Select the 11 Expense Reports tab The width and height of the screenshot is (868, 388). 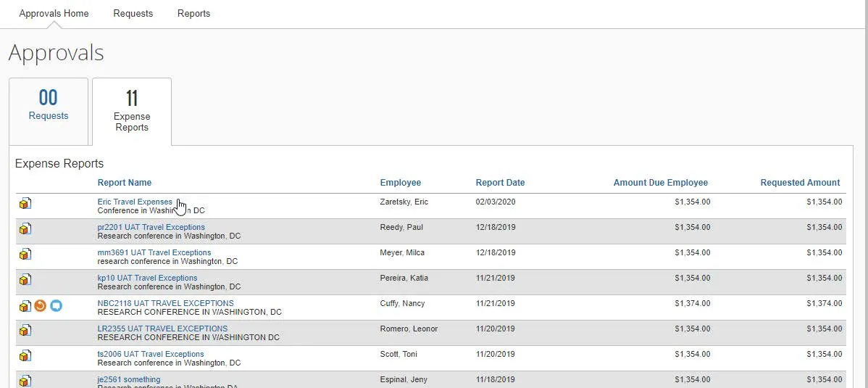click(132, 112)
